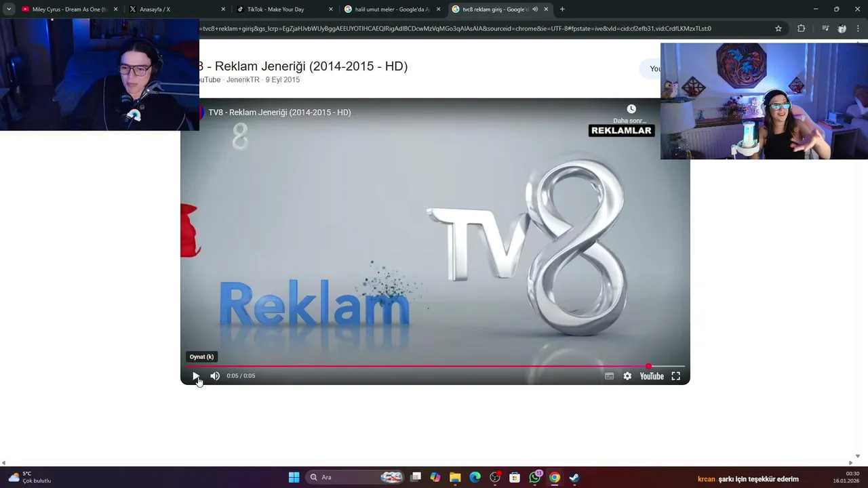This screenshot has height=488, width=868.
Task: Click the video title in the player overlay
Action: [279, 113]
